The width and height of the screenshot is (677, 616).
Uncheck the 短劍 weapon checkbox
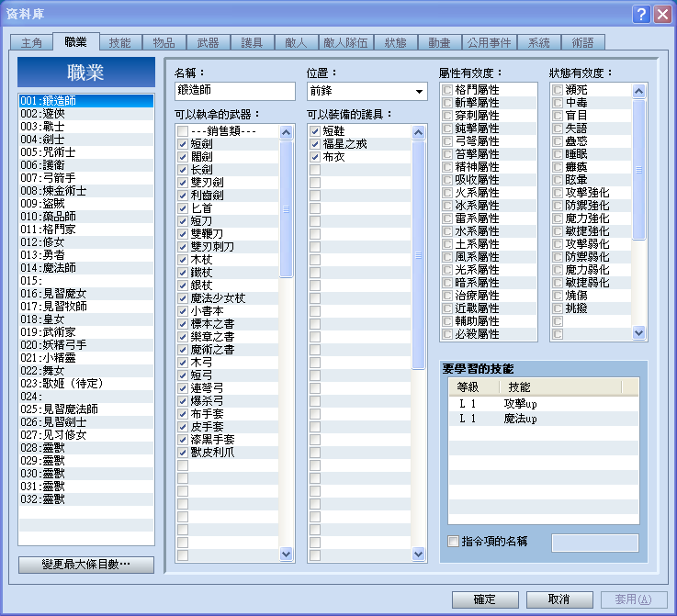(183, 144)
